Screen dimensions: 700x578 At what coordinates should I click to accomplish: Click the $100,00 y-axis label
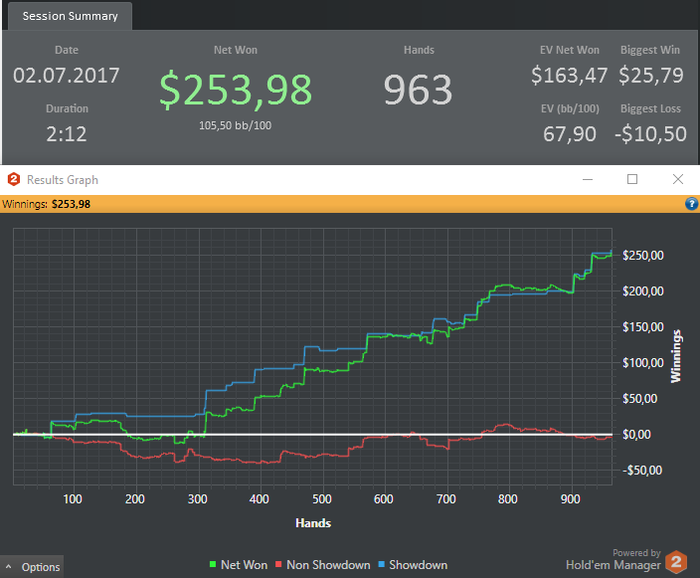[643, 362]
